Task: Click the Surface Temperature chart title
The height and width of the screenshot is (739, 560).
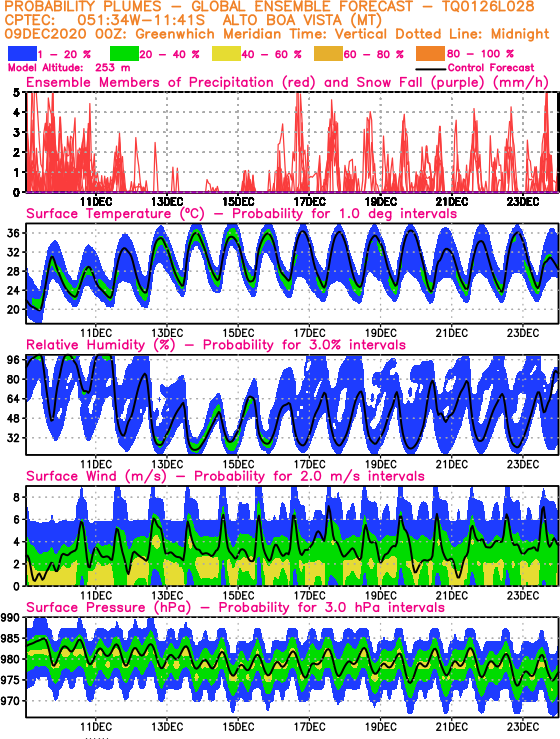Action: click(x=241, y=214)
